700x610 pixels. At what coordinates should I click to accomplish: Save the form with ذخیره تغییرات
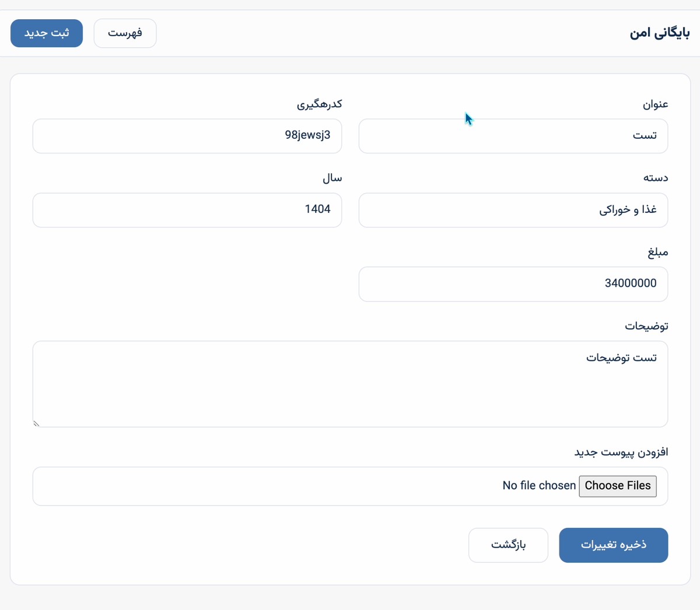tap(613, 545)
